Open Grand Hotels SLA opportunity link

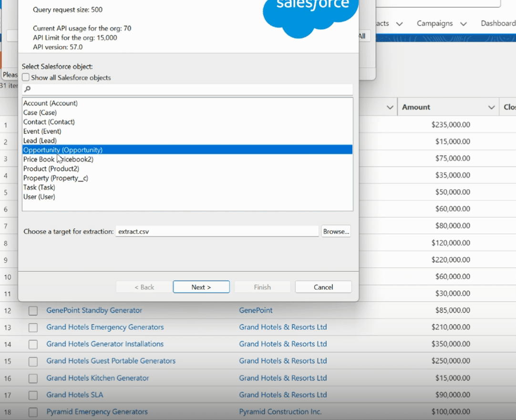pos(75,395)
